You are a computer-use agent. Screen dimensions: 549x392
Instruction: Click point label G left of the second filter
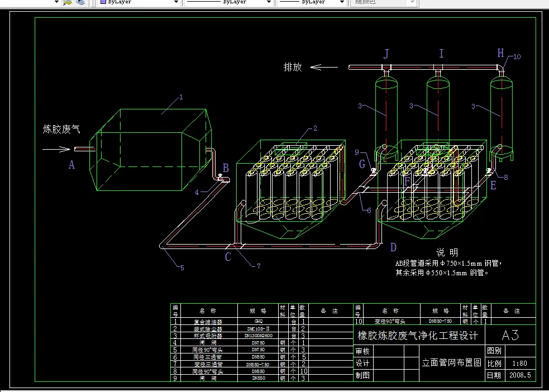point(362,164)
